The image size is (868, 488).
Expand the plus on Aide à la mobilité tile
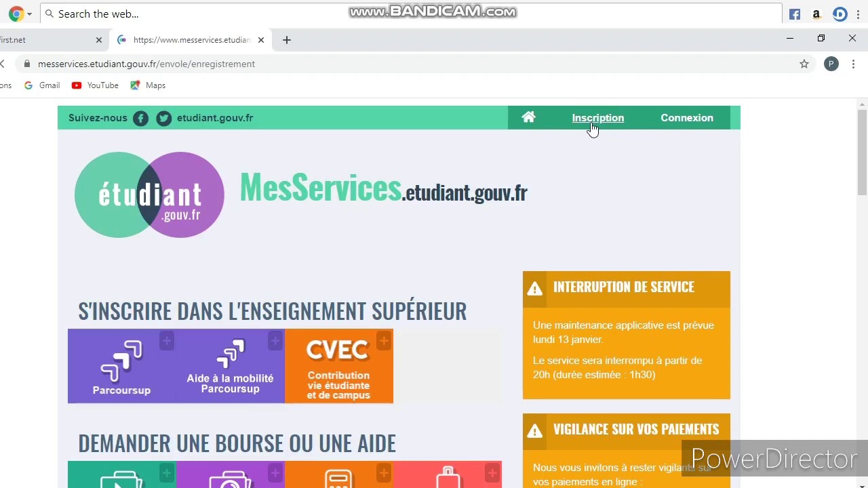275,340
